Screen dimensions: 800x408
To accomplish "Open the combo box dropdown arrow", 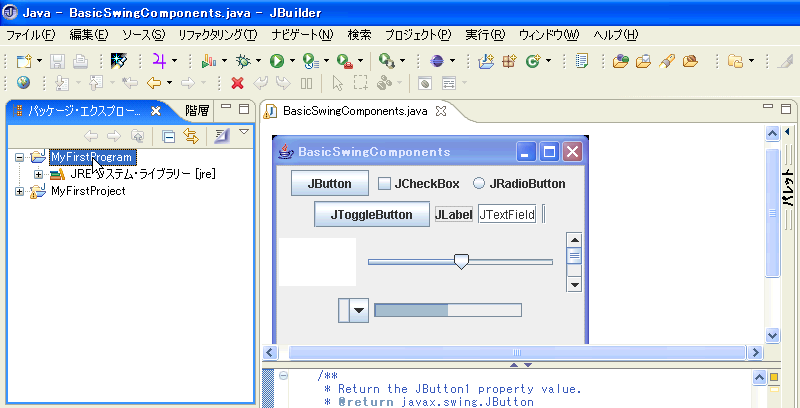I will pyautogui.click(x=357, y=311).
